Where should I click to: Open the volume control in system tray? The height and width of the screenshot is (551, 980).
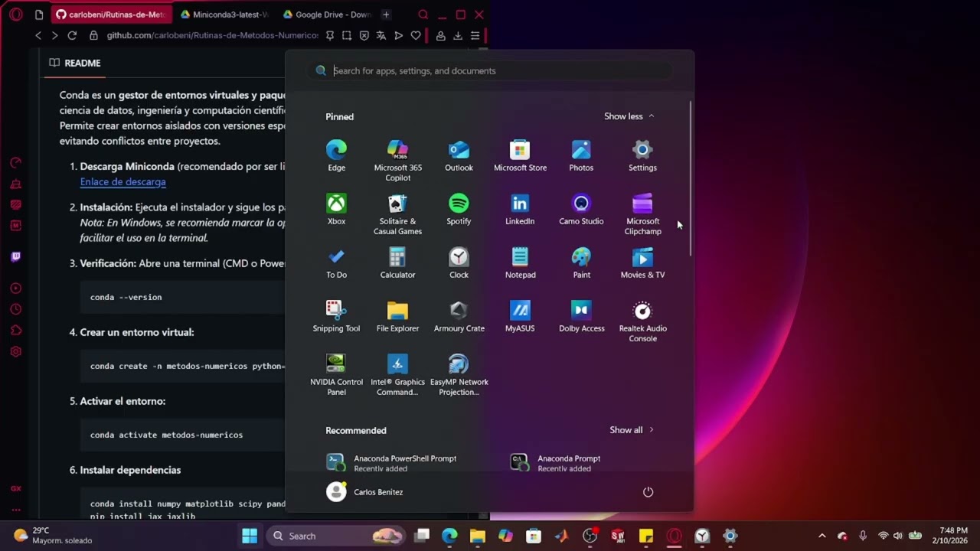click(897, 536)
